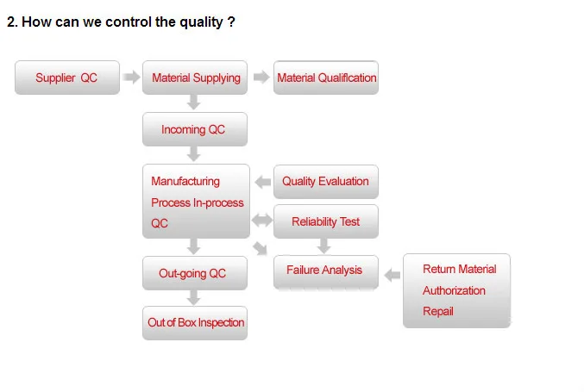Select the Incoming QC box
The image size is (584, 392).
(x=195, y=129)
